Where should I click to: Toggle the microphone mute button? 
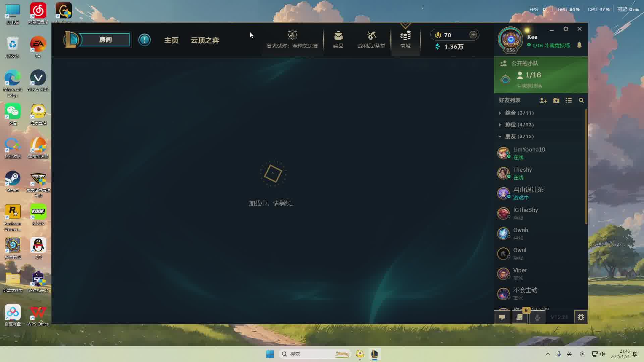[x=537, y=317]
